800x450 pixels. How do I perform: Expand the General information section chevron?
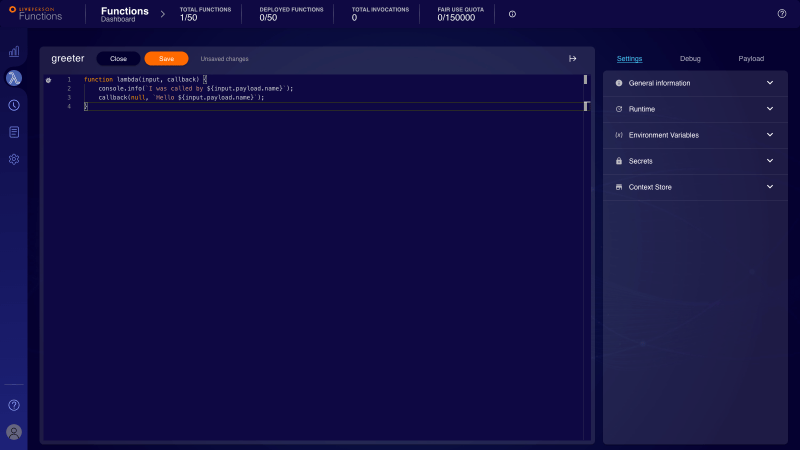point(770,83)
